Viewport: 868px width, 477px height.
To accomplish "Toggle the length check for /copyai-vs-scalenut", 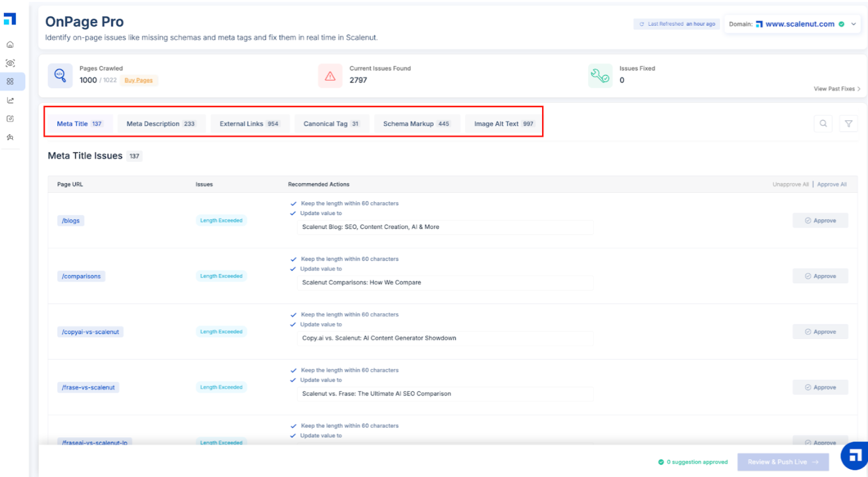I will point(293,314).
